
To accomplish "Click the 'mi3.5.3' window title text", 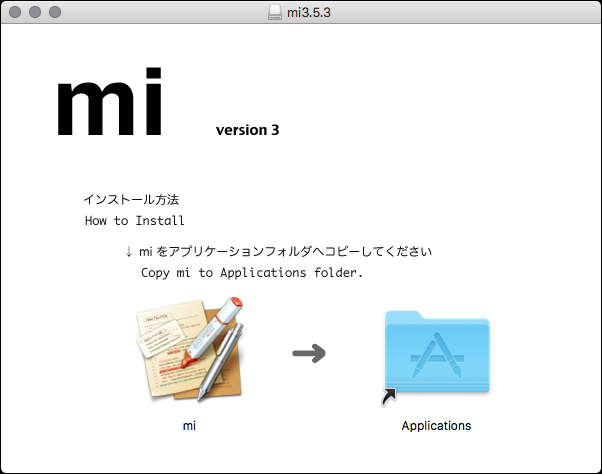I will pyautogui.click(x=309, y=12).
